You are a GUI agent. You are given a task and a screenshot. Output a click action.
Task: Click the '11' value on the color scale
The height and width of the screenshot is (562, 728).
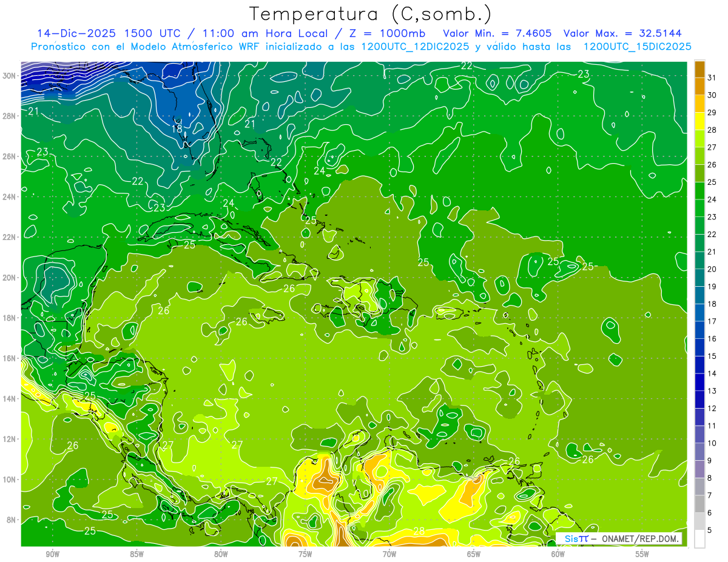click(712, 426)
